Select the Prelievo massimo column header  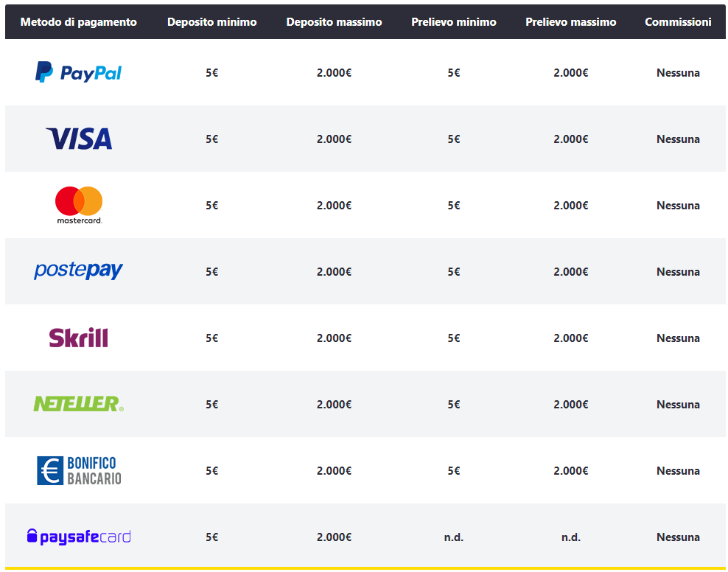(570, 22)
